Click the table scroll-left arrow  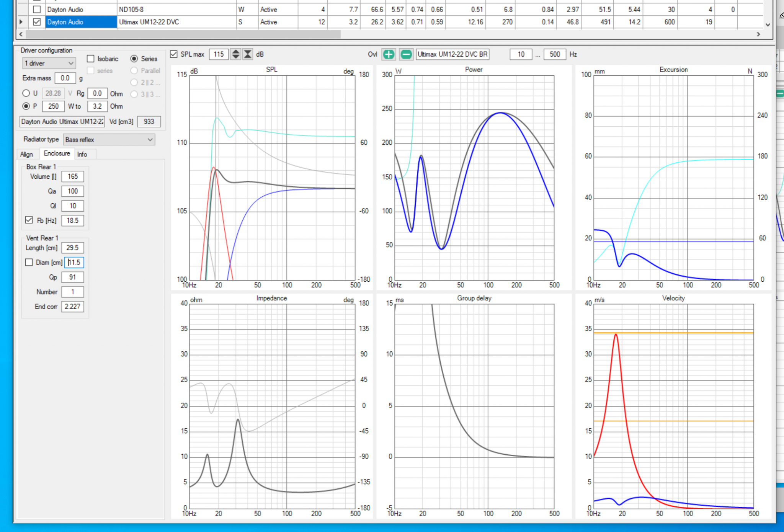tap(21, 34)
